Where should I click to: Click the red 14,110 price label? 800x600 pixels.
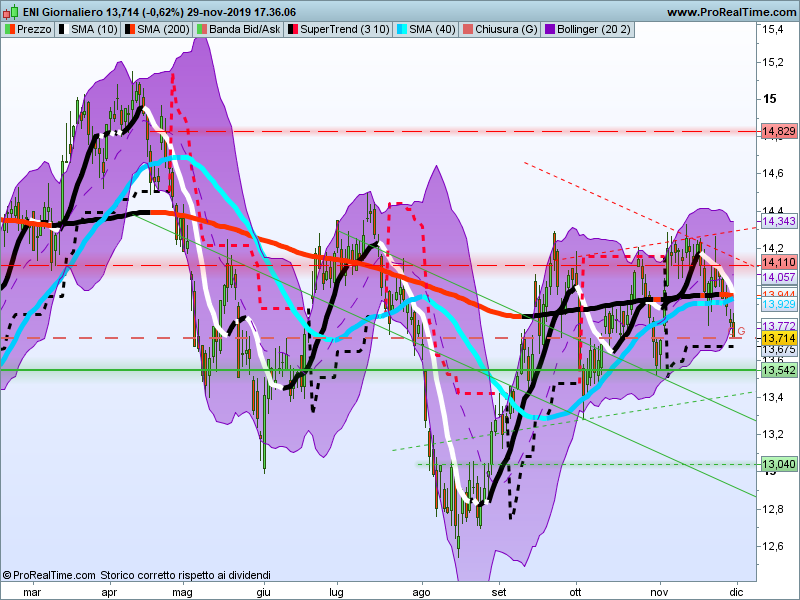(x=779, y=262)
